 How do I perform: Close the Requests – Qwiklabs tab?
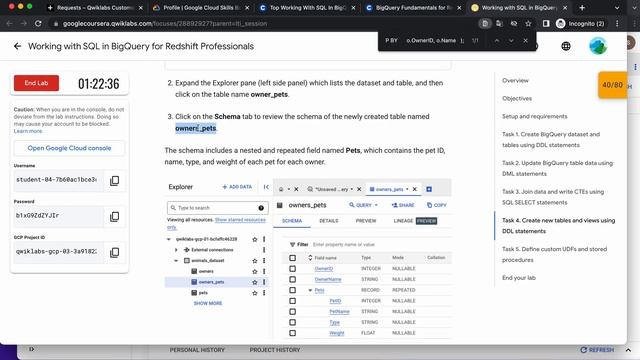tap(141, 8)
